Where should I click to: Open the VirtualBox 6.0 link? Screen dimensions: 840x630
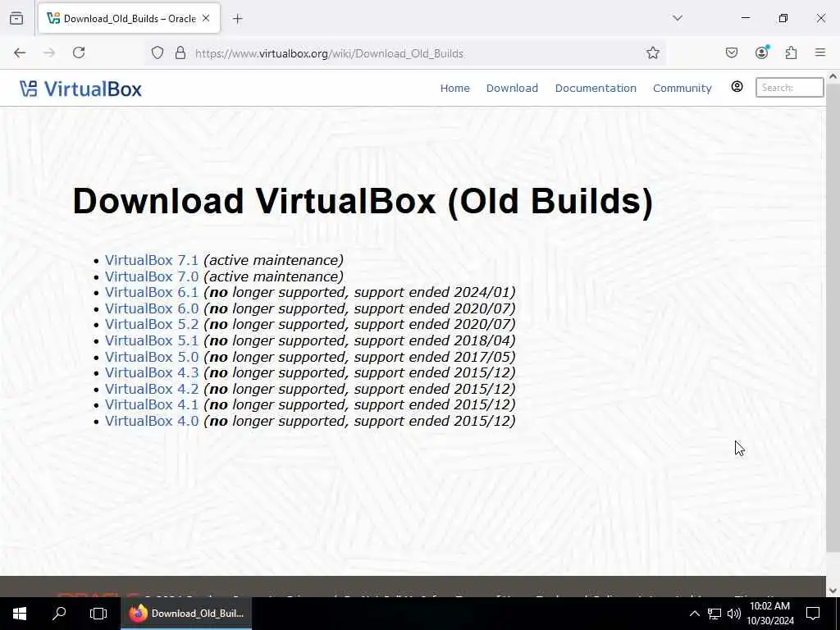[152, 308]
